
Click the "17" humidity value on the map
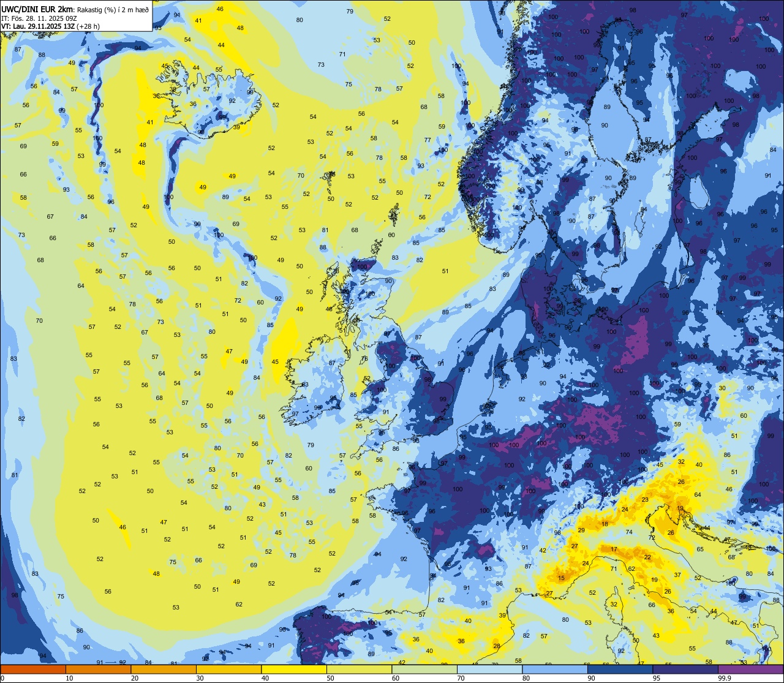(x=614, y=549)
